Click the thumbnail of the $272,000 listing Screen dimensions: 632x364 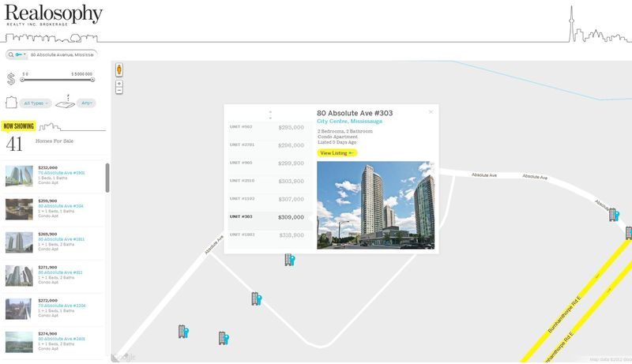coord(18,309)
